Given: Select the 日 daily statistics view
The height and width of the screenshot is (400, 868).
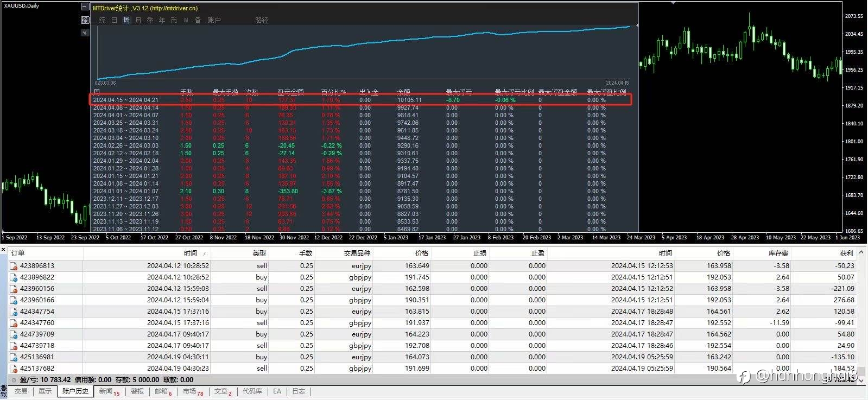Looking at the screenshot, I should coord(114,20).
